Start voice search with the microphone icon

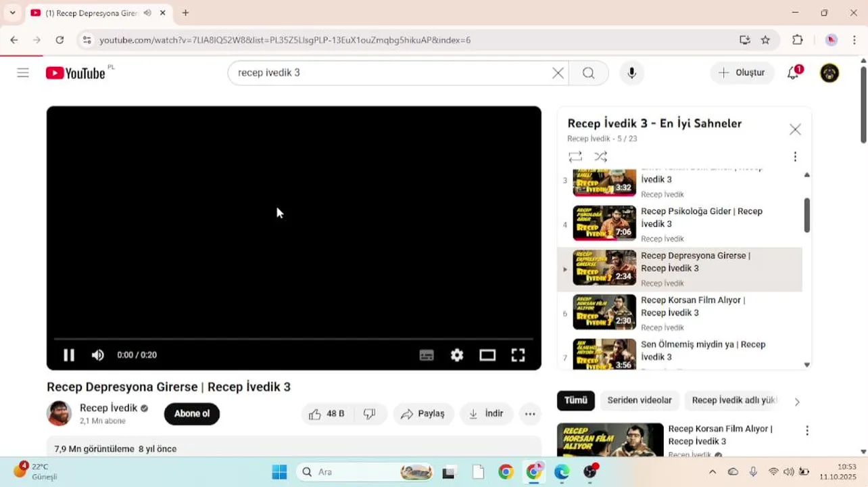[632, 73]
